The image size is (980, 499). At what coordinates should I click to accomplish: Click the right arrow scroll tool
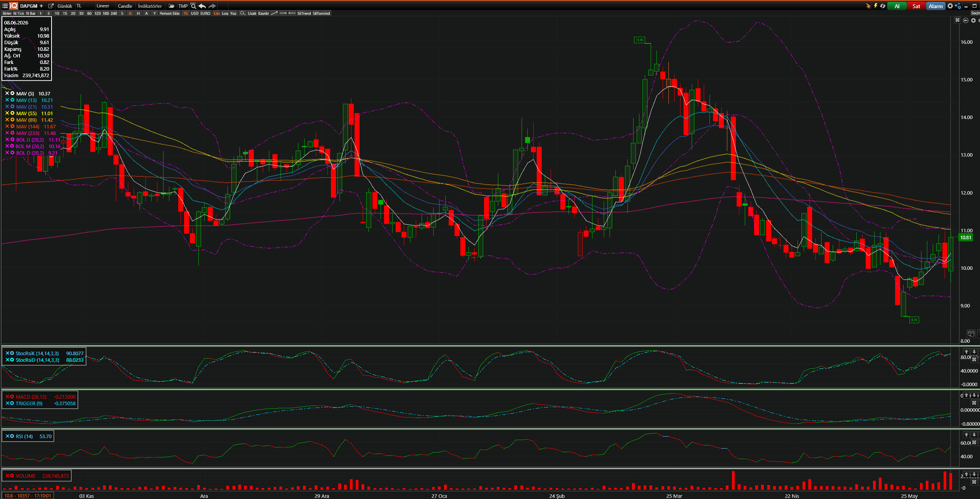pos(283,13)
